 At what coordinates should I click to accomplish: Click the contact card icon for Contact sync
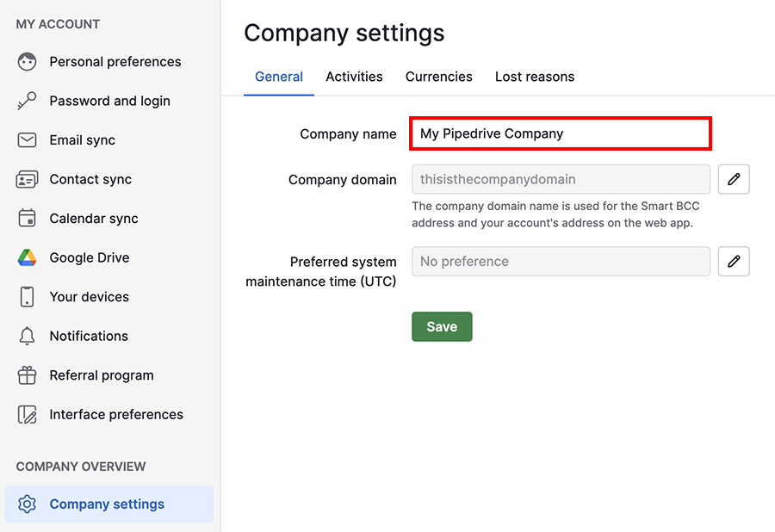click(27, 179)
